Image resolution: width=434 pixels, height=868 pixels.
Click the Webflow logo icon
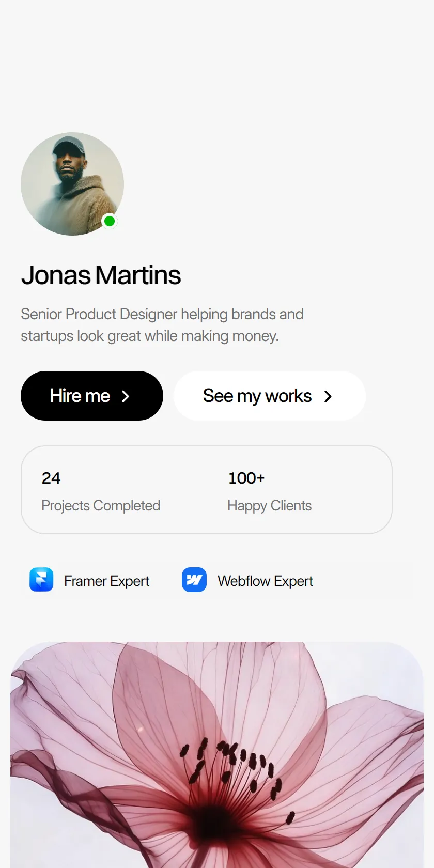pyautogui.click(x=194, y=580)
